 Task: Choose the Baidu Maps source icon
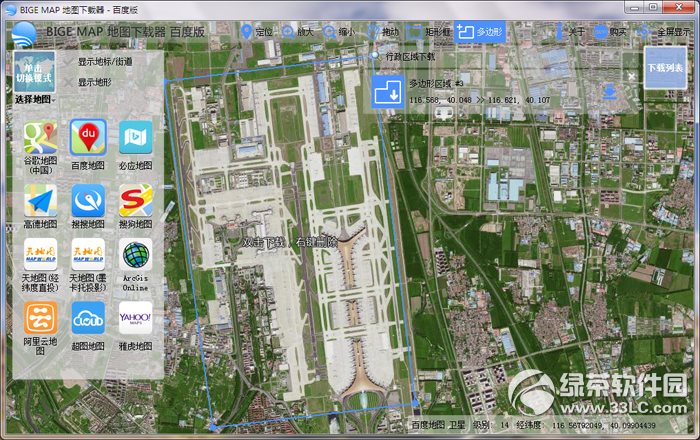coord(88,137)
